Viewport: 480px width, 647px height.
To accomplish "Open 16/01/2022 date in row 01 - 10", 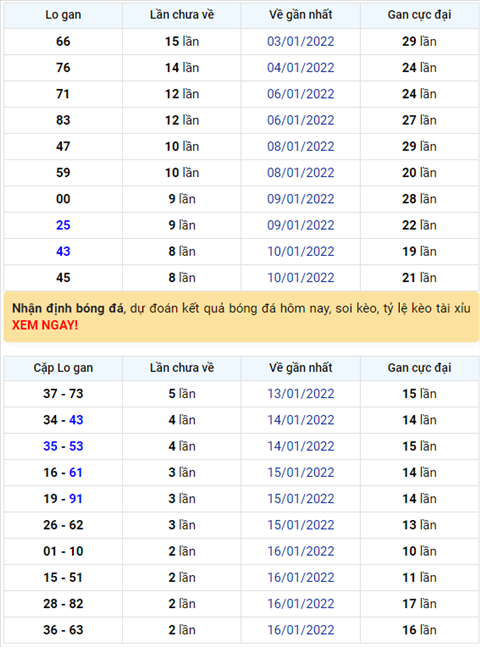I will [300, 551].
